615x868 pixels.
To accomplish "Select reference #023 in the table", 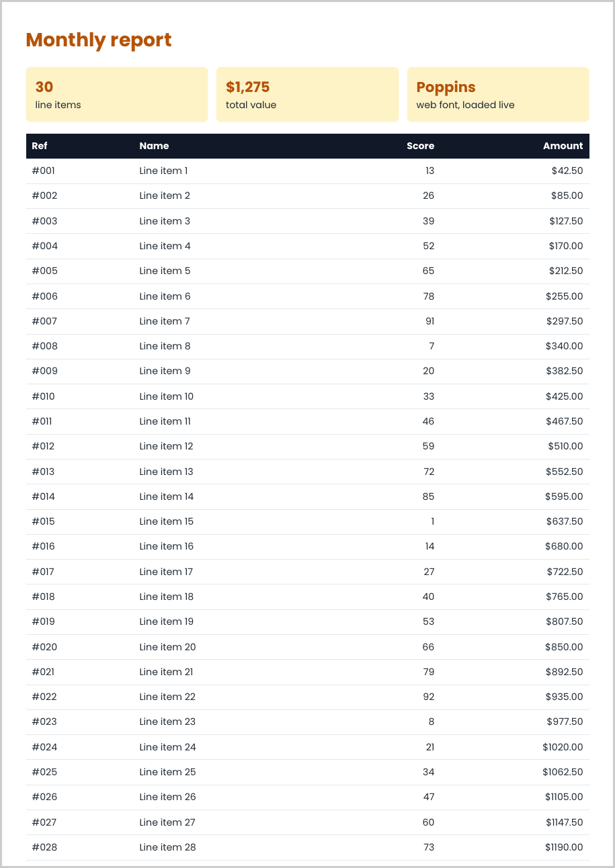I will click(44, 722).
